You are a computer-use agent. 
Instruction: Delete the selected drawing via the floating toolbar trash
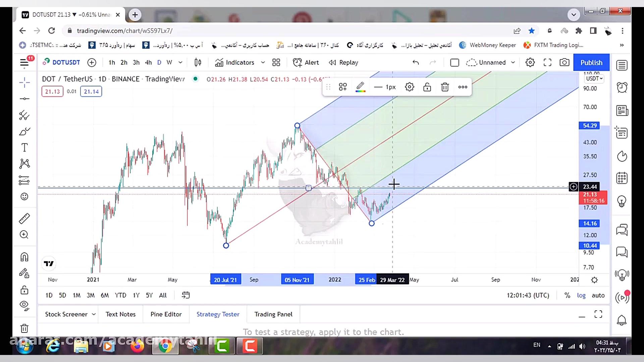pyautogui.click(x=445, y=87)
